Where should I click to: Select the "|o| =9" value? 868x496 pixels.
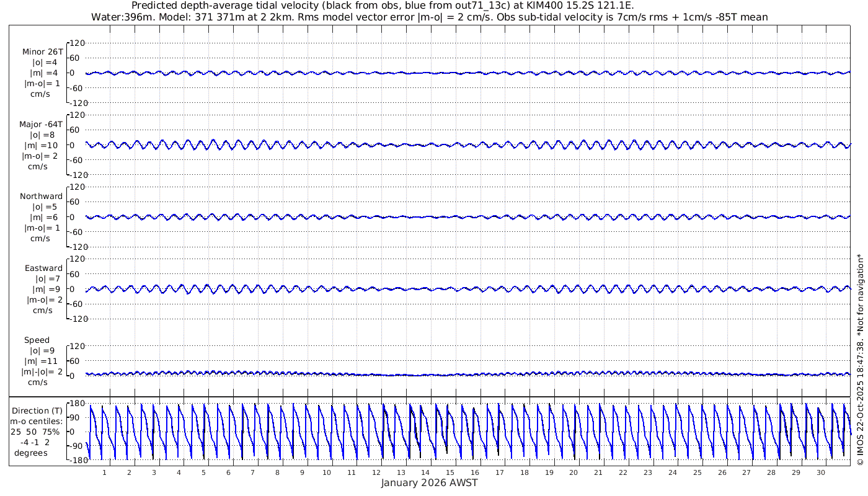coord(41,351)
